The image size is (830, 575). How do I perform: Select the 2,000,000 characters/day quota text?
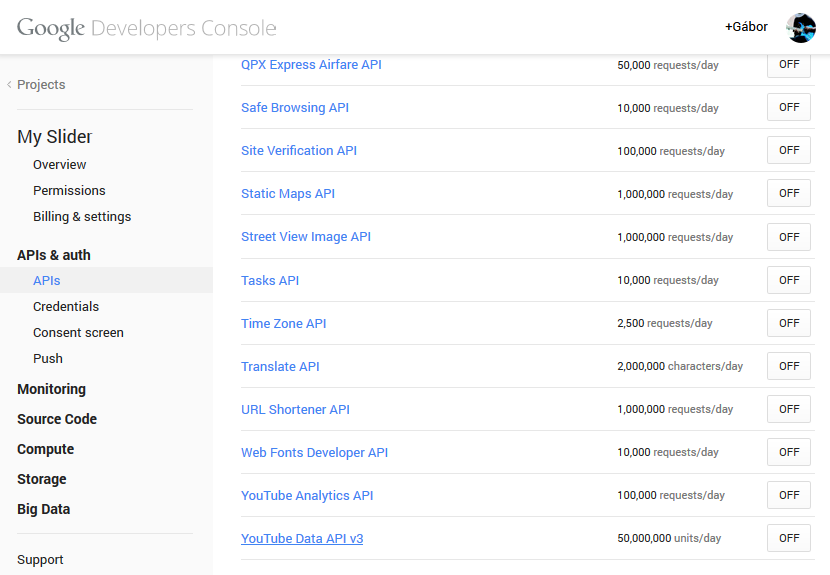[x=680, y=366]
